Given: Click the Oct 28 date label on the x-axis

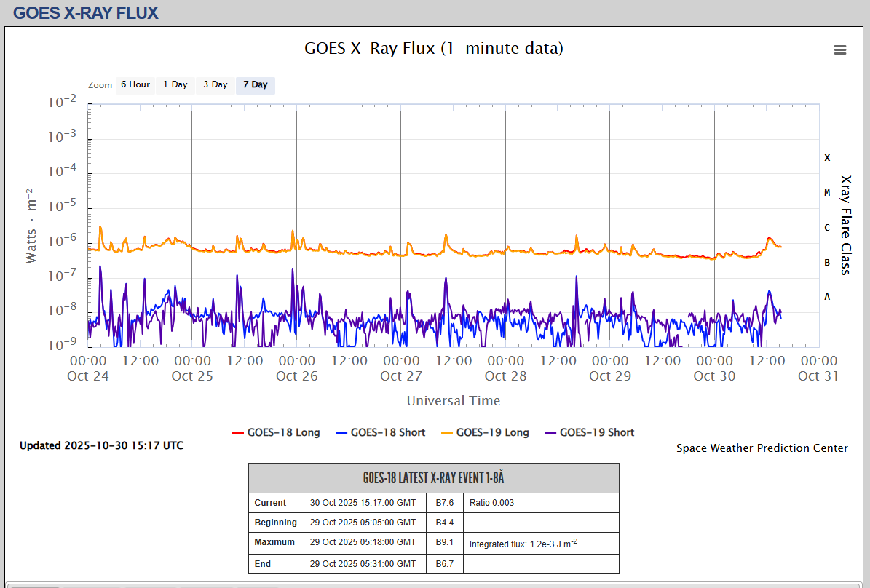Looking at the screenshot, I should 505,376.
